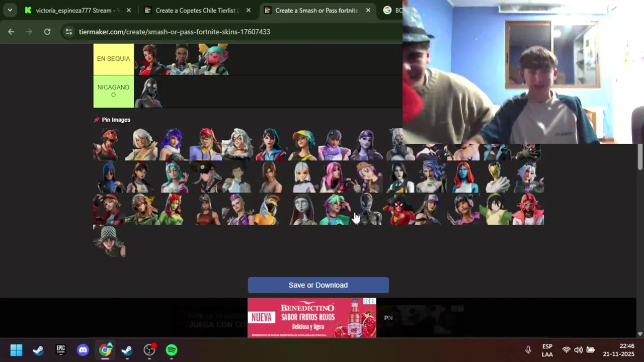Select the dark-armored skin in EN SEQUIA
This screenshot has width=644, height=362.
point(182,59)
